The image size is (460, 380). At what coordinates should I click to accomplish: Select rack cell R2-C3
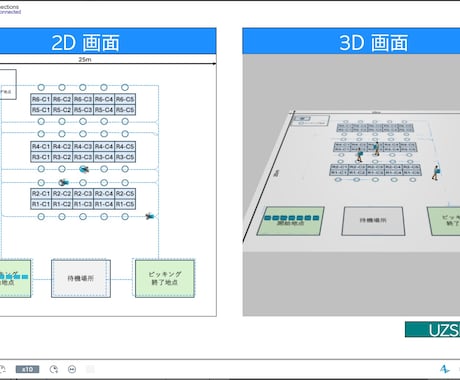(x=83, y=193)
